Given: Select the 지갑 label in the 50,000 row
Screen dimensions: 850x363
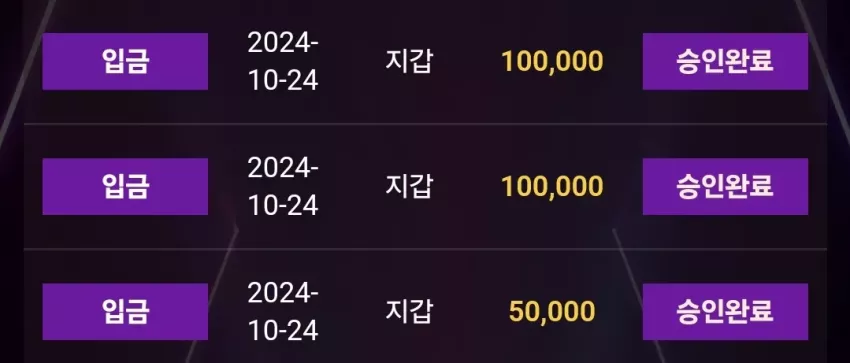Looking at the screenshot, I should click(x=409, y=312).
